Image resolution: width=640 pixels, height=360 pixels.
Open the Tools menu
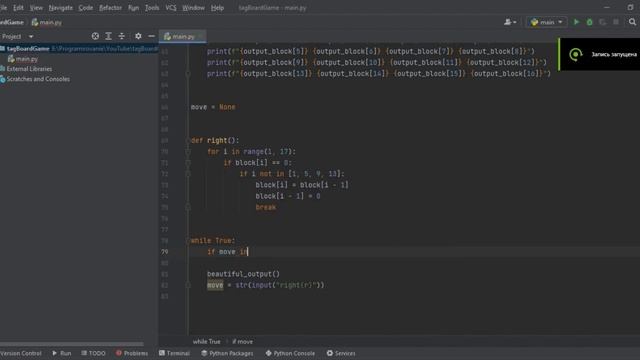[x=152, y=7]
